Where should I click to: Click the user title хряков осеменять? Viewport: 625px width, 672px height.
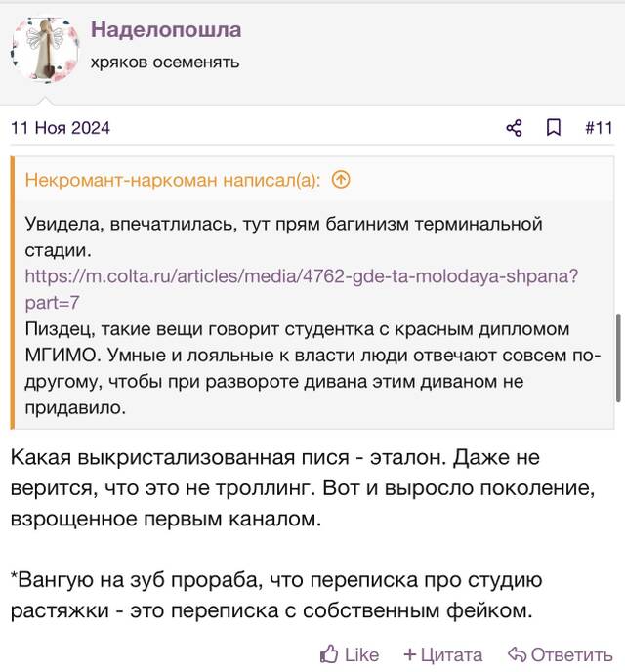coord(165,63)
